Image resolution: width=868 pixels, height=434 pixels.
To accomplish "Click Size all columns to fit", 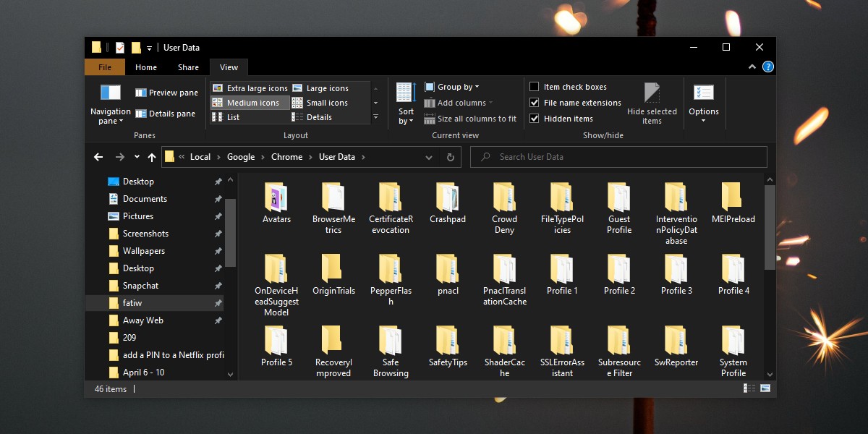I will coord(470,119).
